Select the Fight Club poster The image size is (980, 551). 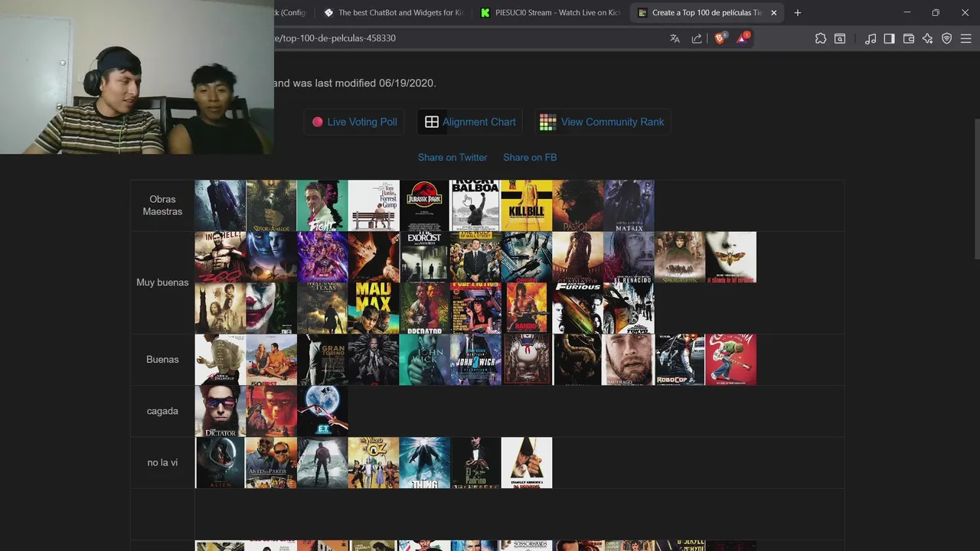tap(322, 205)
